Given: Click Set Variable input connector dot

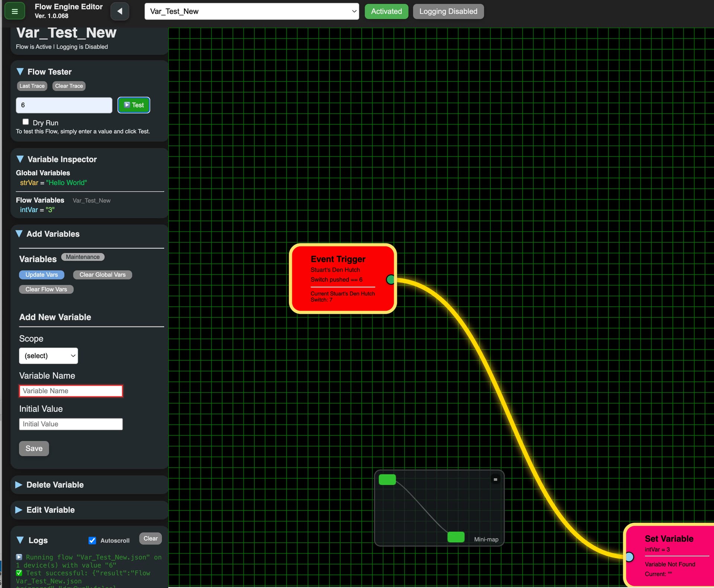Looking at the screenshot, I should [x=629, y=557].
